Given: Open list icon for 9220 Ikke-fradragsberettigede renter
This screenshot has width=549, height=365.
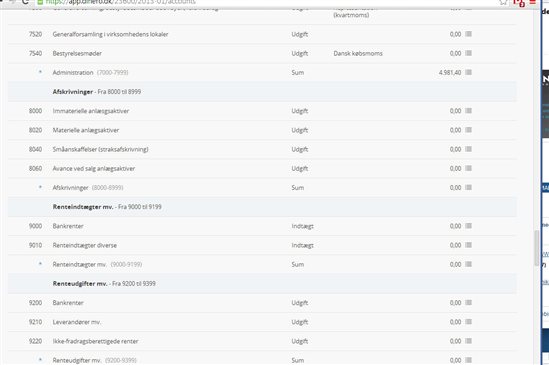Looking at the screenshot, I should 468,341.
